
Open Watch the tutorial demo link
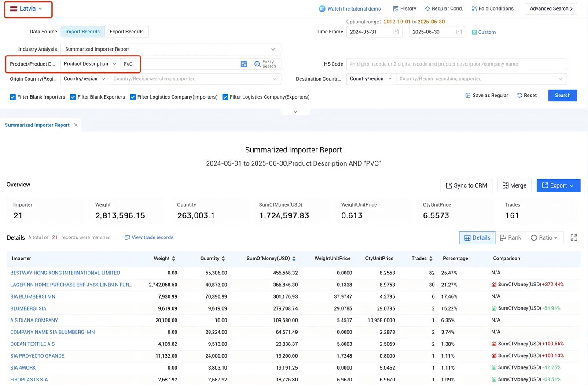(354, 9)
